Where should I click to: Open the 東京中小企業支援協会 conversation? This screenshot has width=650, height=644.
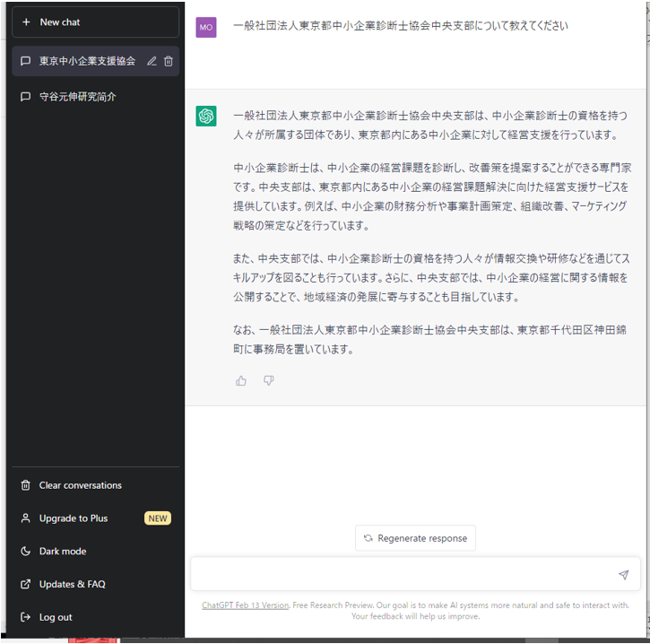[95, 61]
